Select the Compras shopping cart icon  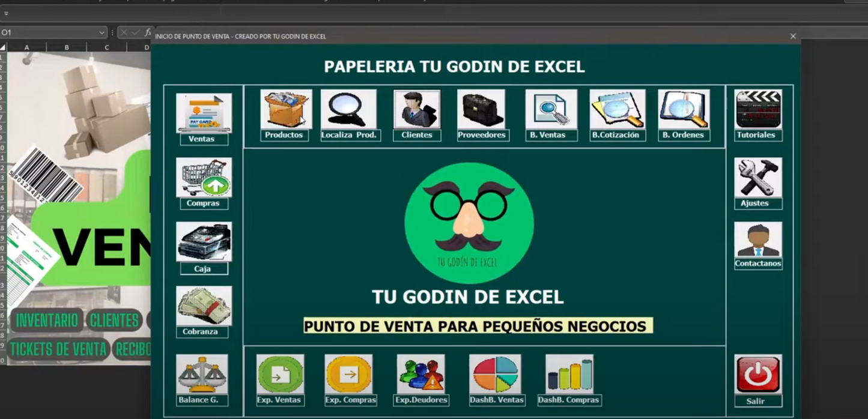(x=204, y=178)
